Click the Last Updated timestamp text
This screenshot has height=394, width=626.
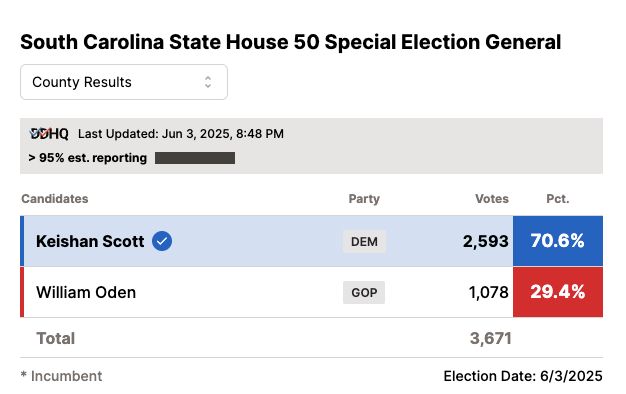coord(181,134)
